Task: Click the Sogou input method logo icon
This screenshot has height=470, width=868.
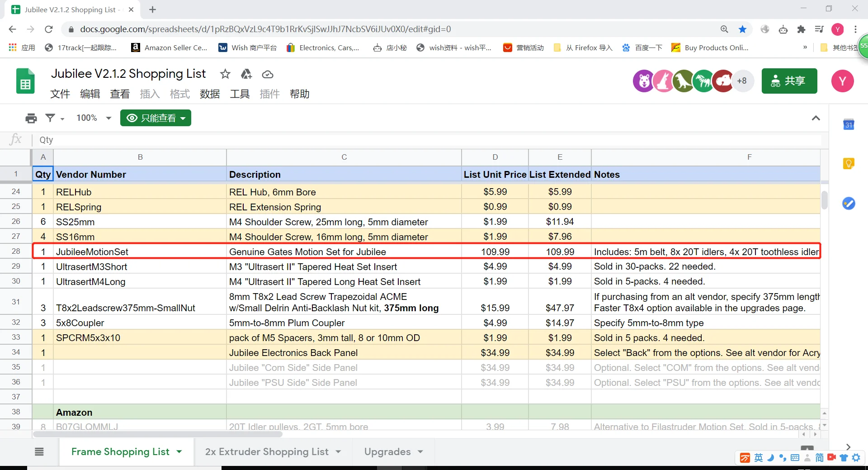Action: point(745,458)
